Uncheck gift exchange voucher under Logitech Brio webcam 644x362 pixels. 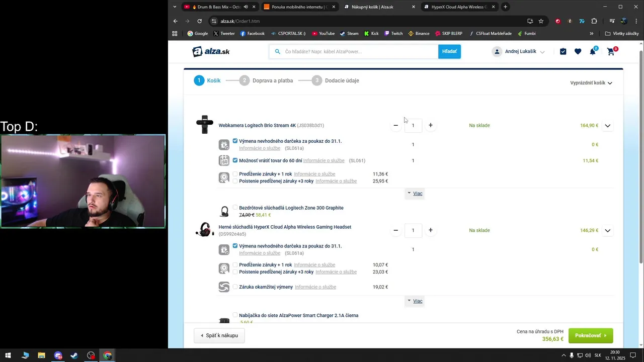pos(235,141)
